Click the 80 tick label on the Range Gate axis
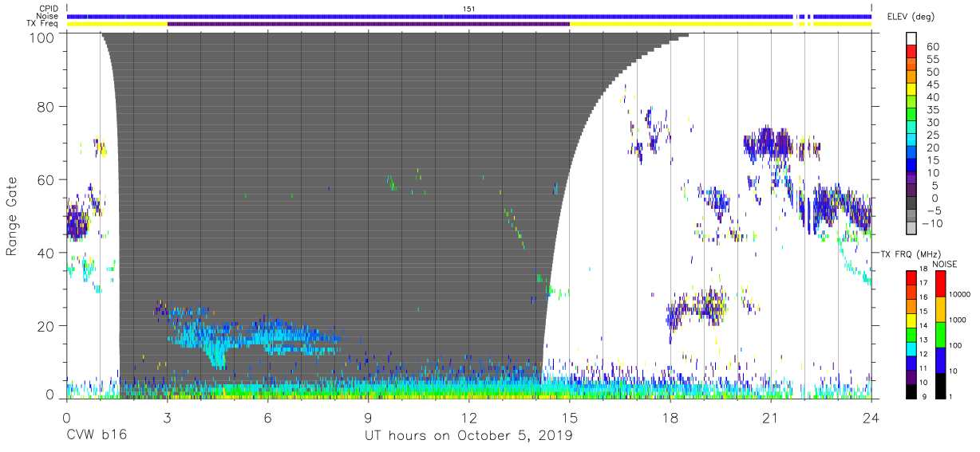This screenshot has width=980, height=452. coord(45,107)
